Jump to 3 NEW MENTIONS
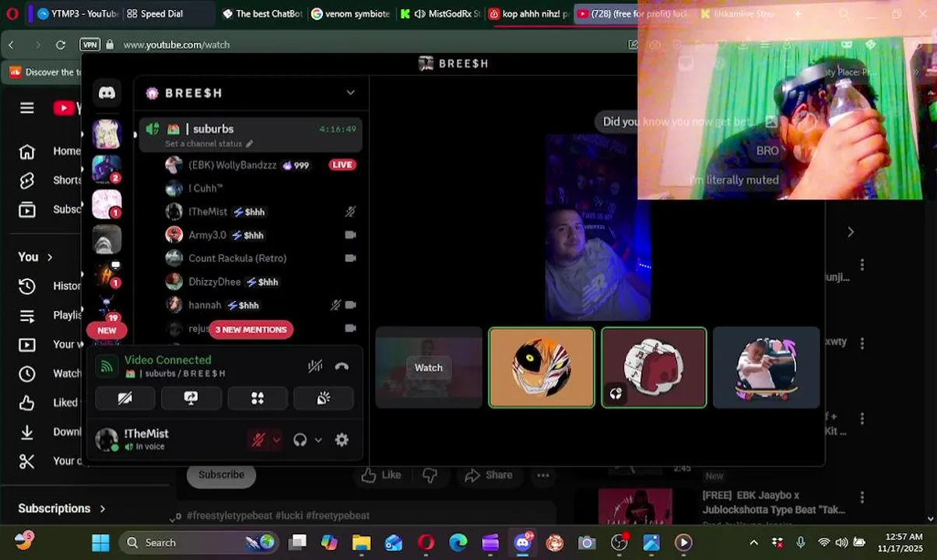 coord(251,330)
